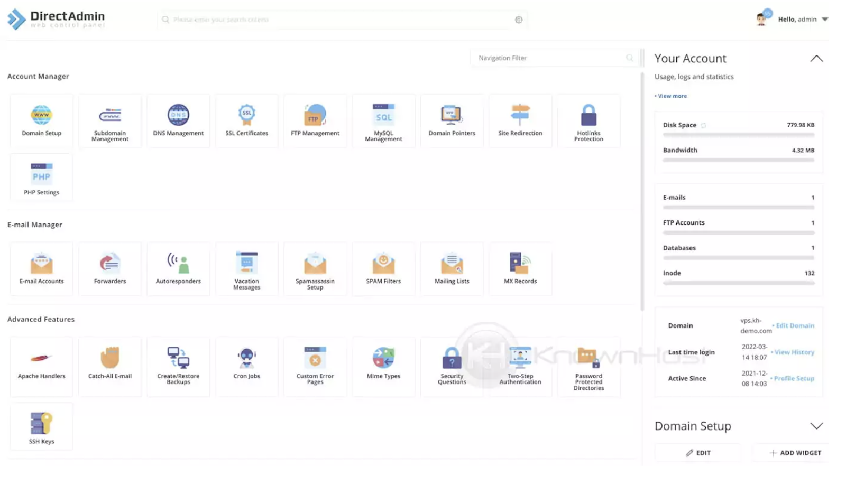Click the View History link
The height and width of the screenshot is (504, 846).
coord(794,352)
